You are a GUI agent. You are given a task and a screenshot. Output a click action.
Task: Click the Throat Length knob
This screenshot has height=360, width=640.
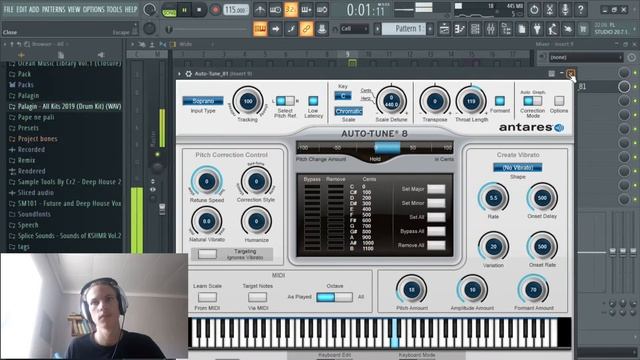point(471,101)
